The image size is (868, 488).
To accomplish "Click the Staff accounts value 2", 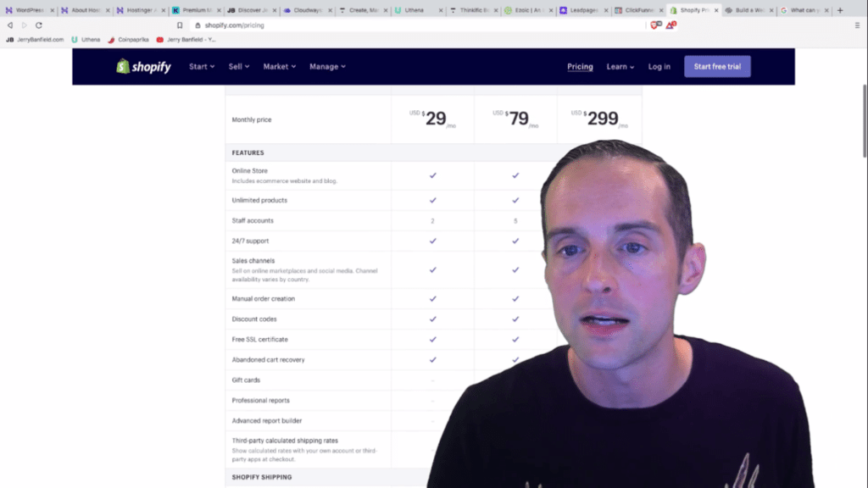I will pyautogui.click(x=433, y=221).
